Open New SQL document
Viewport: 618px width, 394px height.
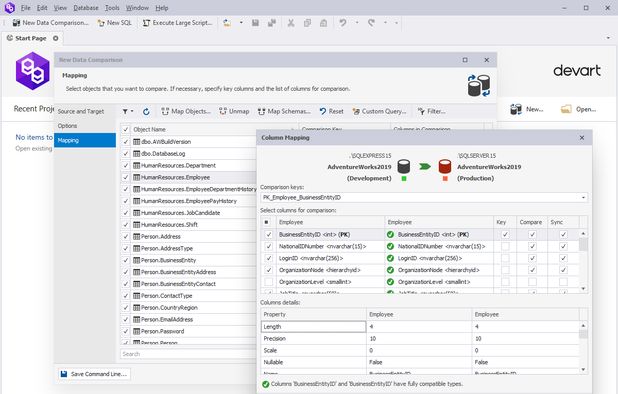pos(114,23)
